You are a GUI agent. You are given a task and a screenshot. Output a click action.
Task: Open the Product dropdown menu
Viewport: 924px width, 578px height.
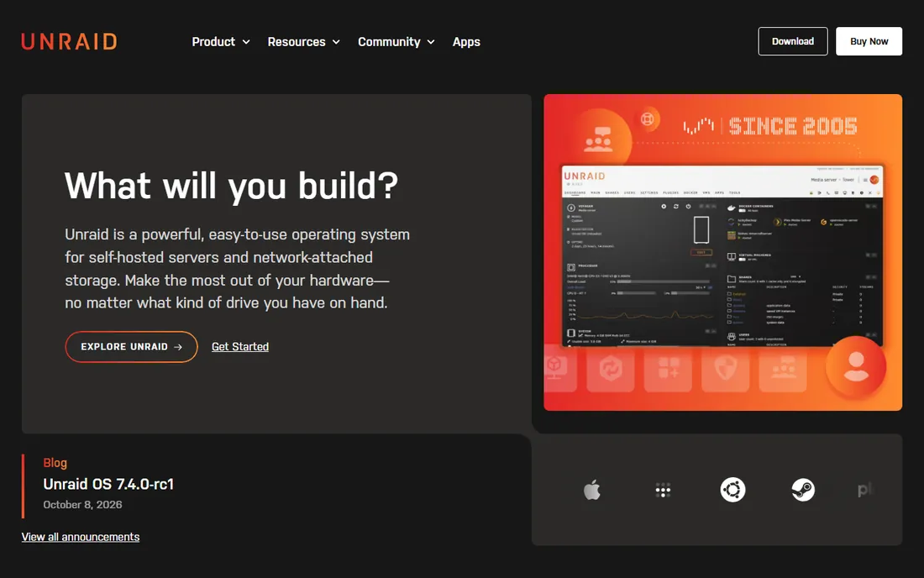click(x=221, y=42)
